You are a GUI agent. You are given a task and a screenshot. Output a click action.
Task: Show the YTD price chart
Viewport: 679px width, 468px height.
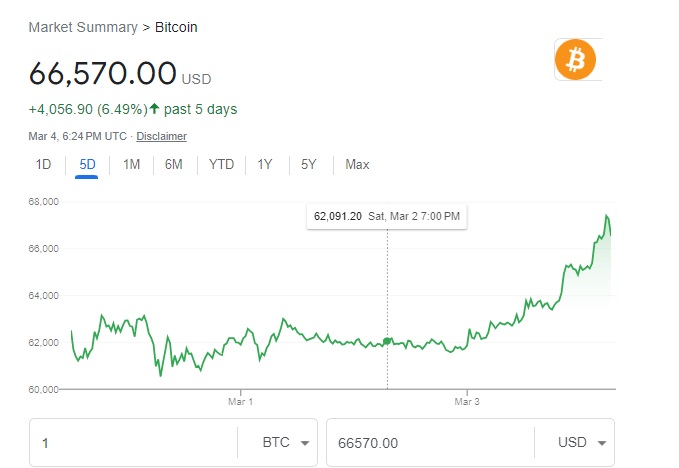pyautogui.click(x=221, y=164)
